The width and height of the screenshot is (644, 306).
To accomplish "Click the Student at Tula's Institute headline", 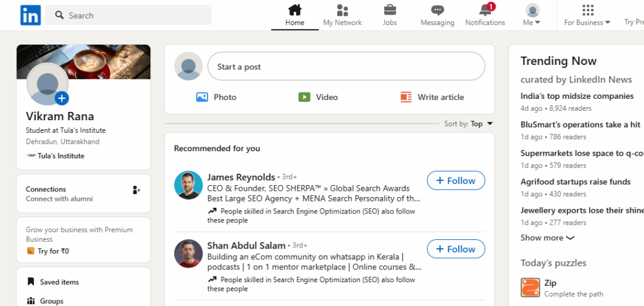I will point(65,130).
